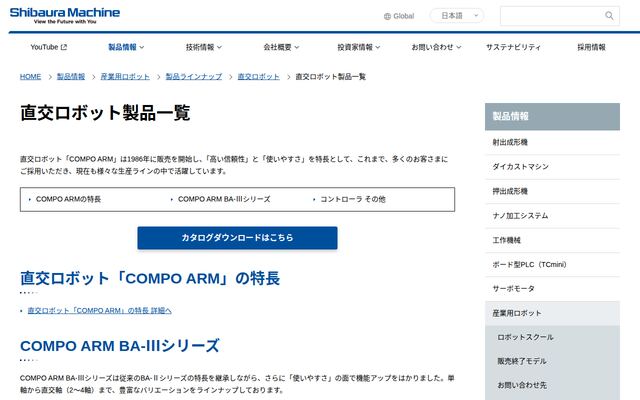Open 工作機械 in the sidebar
Viewport: 640px width, 400px height.
(x=552, y=240)
